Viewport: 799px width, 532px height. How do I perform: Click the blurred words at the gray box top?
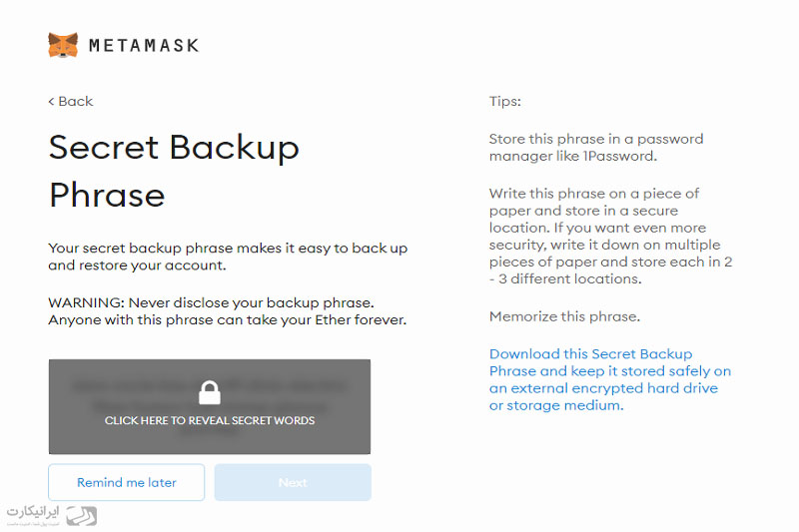pyautogui.click(x=210, y=386)
